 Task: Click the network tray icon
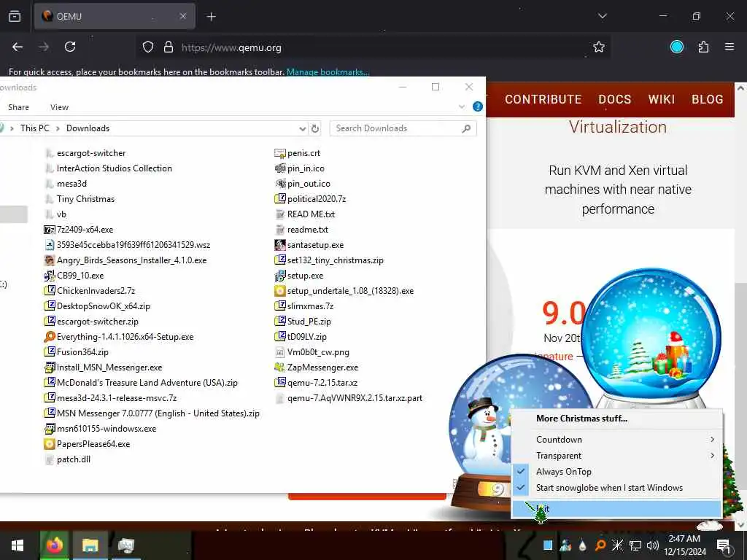[x=635, y=545]
